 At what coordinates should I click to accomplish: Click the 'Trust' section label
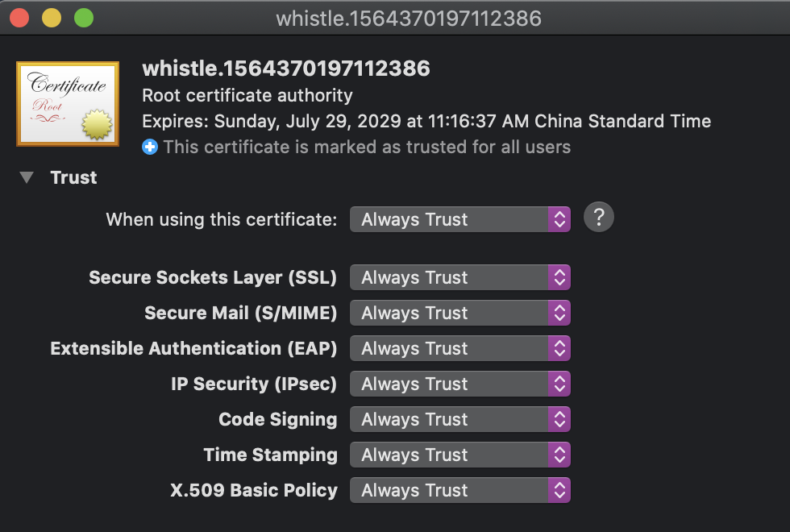[x=73, y=178]
